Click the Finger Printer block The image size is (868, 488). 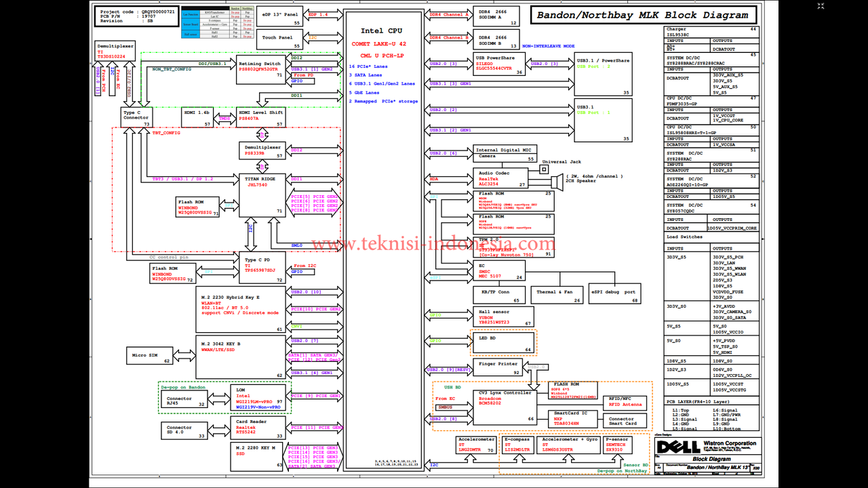(x=498, y=367)
